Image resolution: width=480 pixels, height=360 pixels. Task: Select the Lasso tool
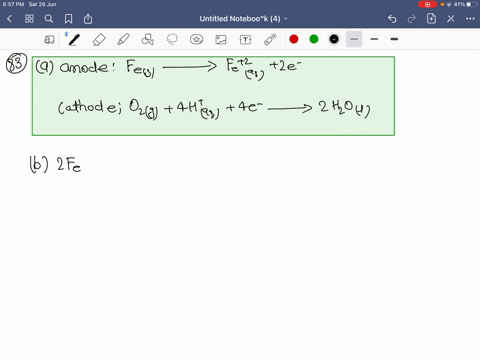click(x=172, y=39)
